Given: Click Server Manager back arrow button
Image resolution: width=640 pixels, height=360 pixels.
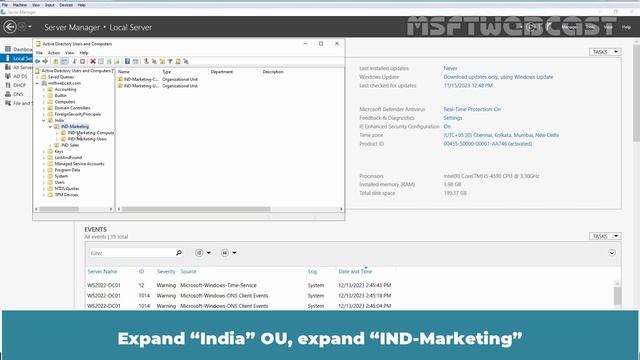Looking at the screenshot, I should [10, 27].
